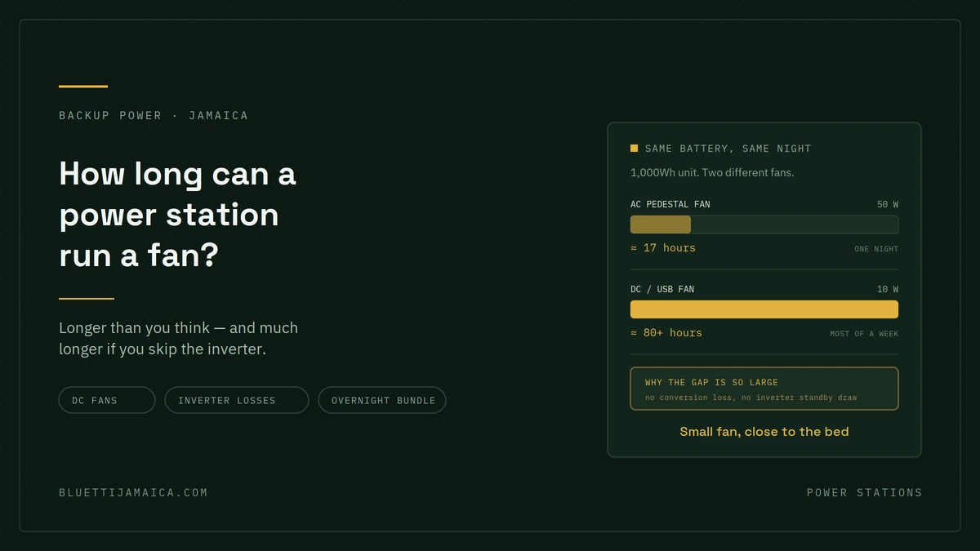
Task: Click the 'POWER STATIONS' footer label
Action: pyautogui.click(x=865, y=492)
